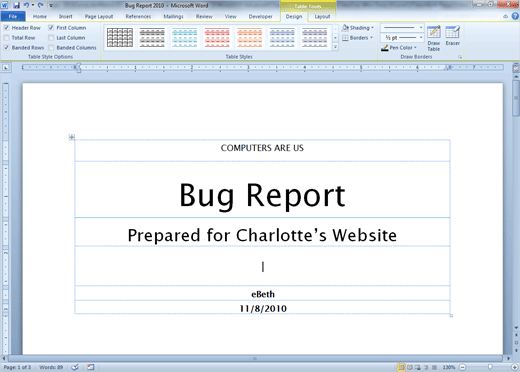Open the File menu button
This screenshot has height=372, width=520.
point(13,16)
